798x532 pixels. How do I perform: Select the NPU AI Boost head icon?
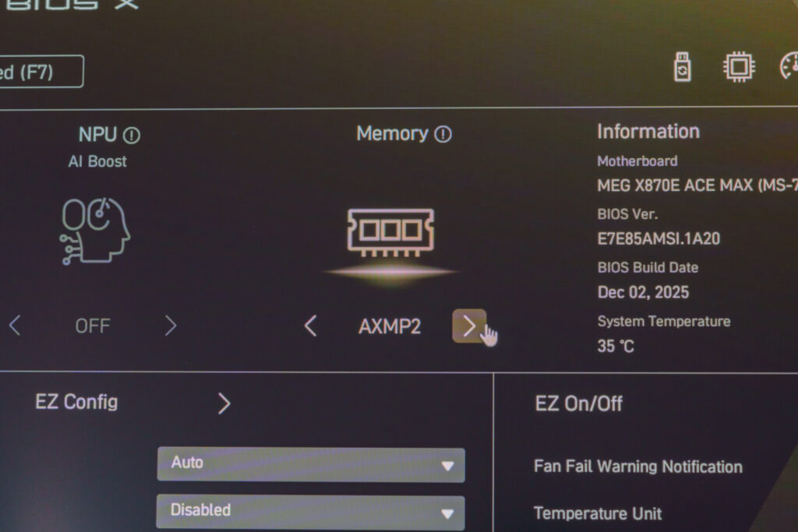point(95,231)
